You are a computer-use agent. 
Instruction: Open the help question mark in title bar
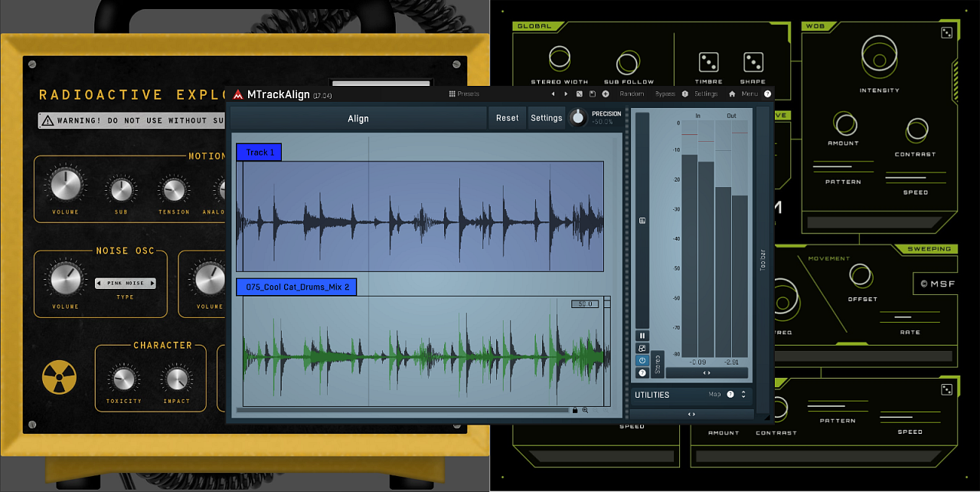point(767,94)
